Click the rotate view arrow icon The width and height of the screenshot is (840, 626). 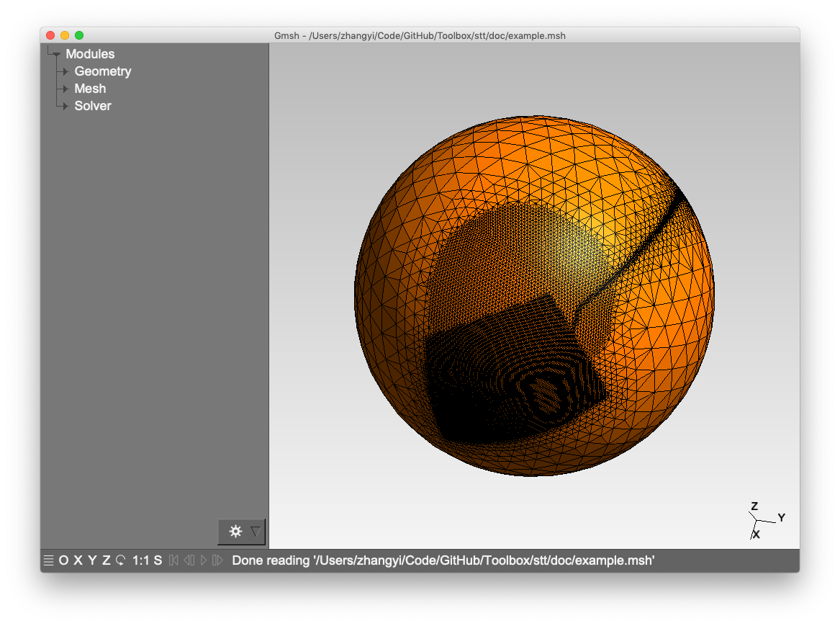click(x=121, y=560)
